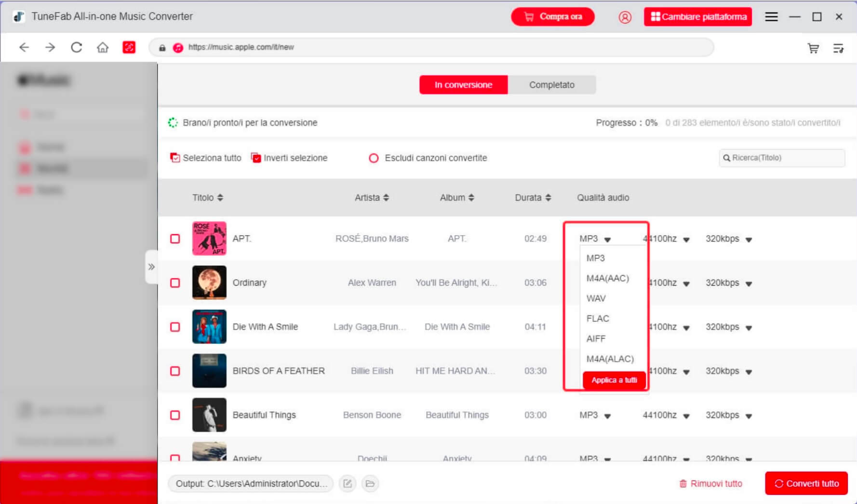
Task: Tick the checkbox for APT. song
Action: coord(175,239)
